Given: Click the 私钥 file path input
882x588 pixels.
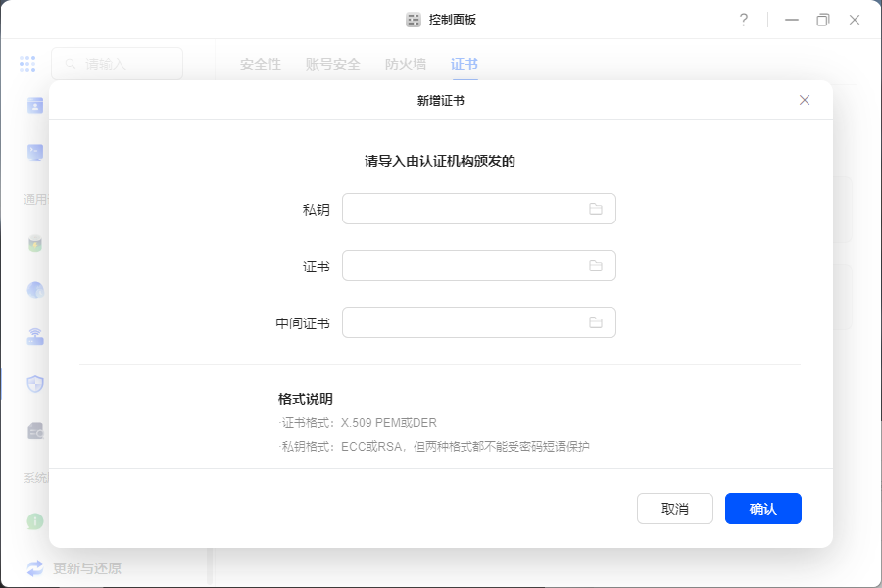Looking at the screenshot, I should [x=478, y=209].
